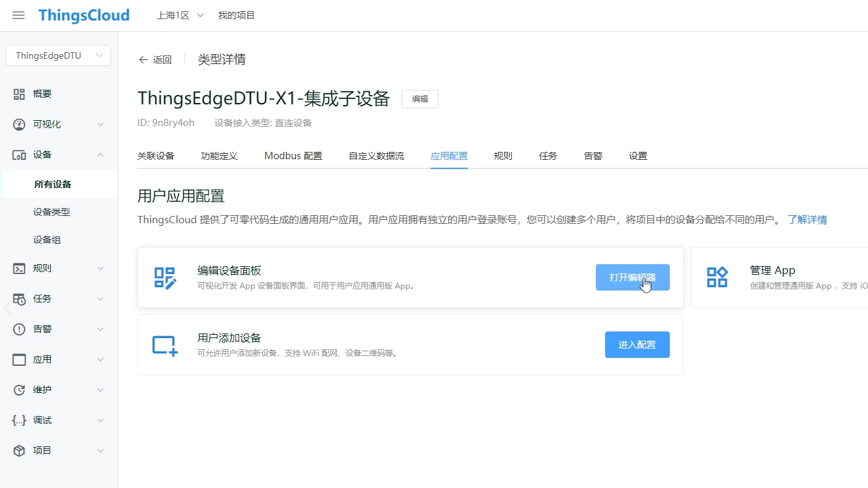Screen dimensions: 868x488
Task: Click the 编辑设备面板 QR-edit icon
Action: [x=164, y=277]
